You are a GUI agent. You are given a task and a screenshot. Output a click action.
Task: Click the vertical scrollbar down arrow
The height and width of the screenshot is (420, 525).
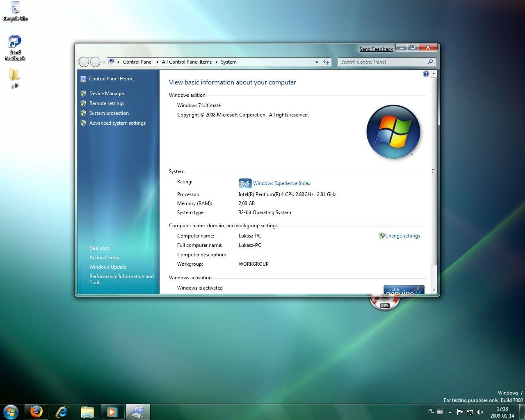tap(434, 290)
